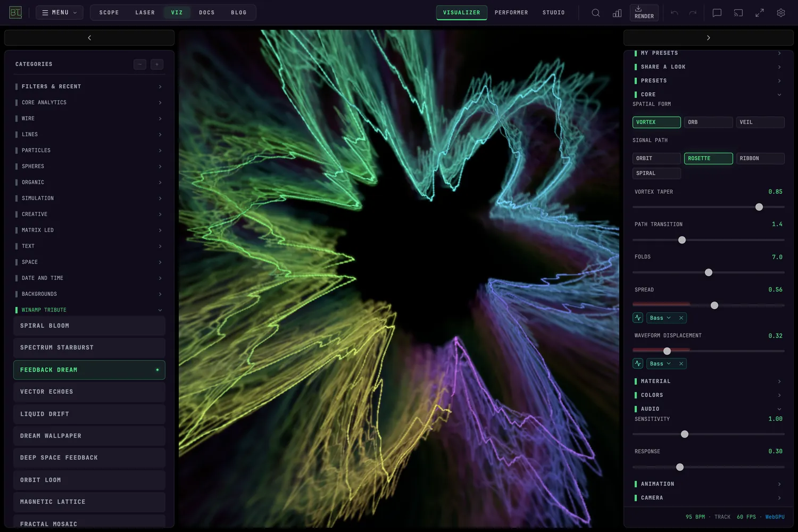Toggle the audio modulation icon under Spread
Screen dimensions: 798x532
click(638, 318)
